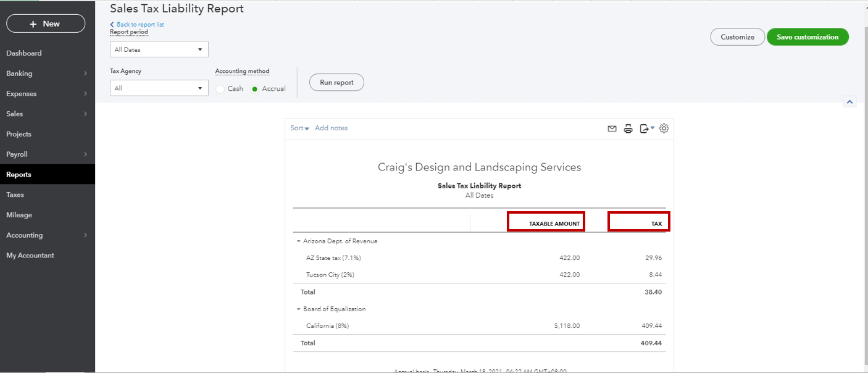Click the Save customization button
Image resolution: width=868 pixels, height=373 pixels.
click(x=807, y=37)
